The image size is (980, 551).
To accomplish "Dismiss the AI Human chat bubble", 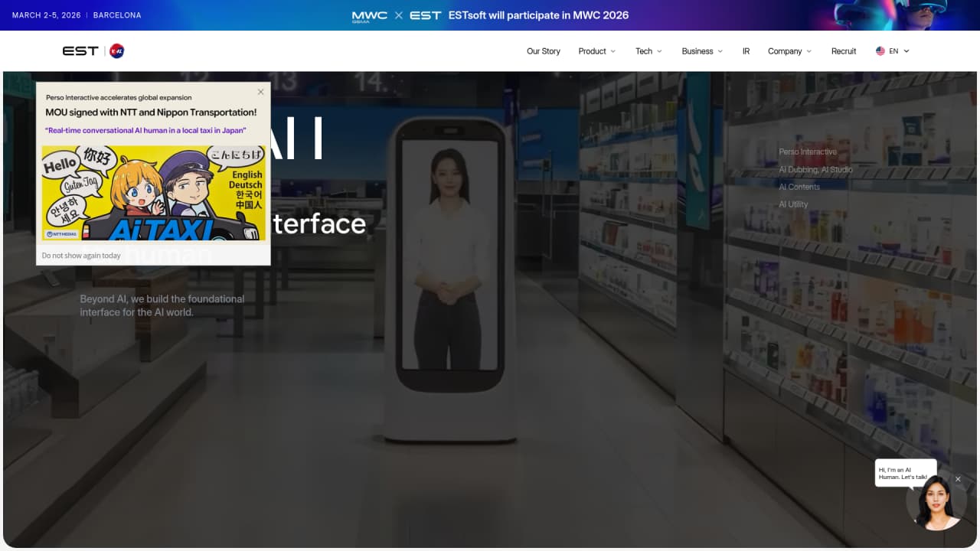I will pyautogui.click(x=958, y=479).
